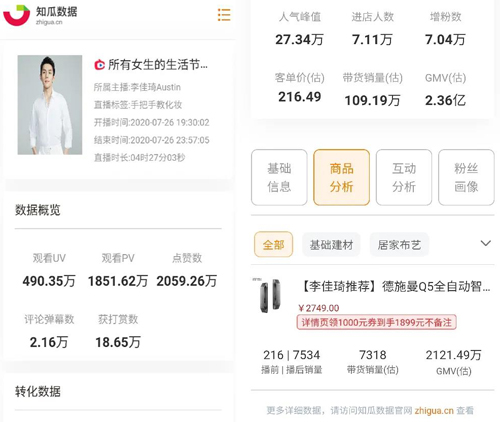Viewport: 500px width, 422px height.
Task: Click live tag 手把手教化妆
Action: point(156,105)
